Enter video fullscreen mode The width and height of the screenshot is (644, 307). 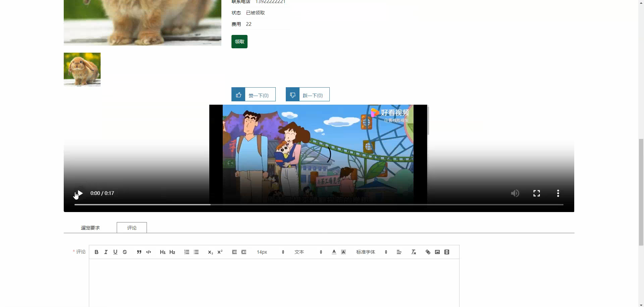click(537, 193)
